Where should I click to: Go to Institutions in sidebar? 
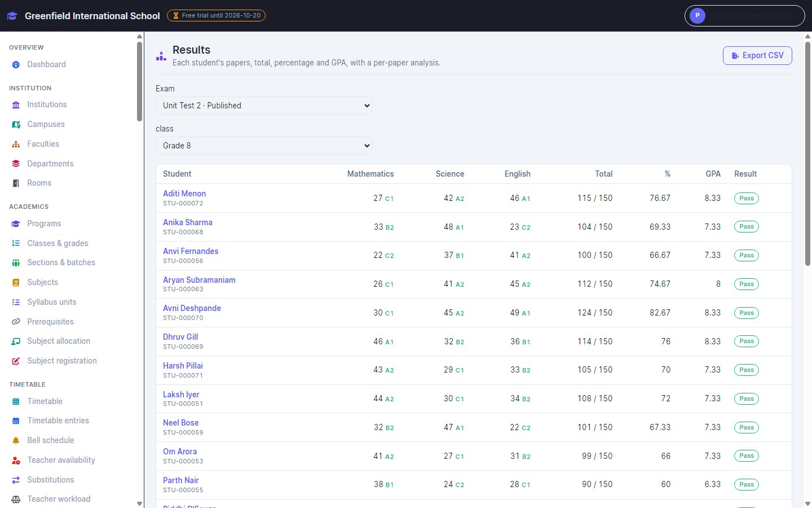(x=47, y=104)
